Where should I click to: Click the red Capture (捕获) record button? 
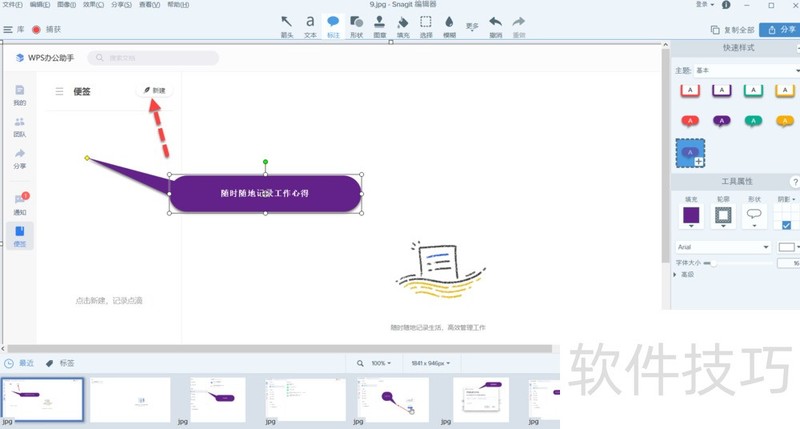tap(37, 30)
